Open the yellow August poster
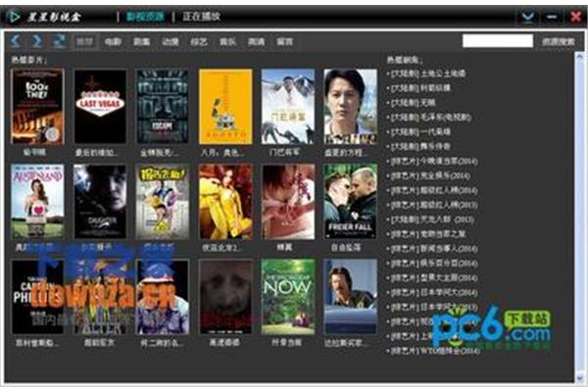This screenshot has width=588, height=392. click(225, 107)
